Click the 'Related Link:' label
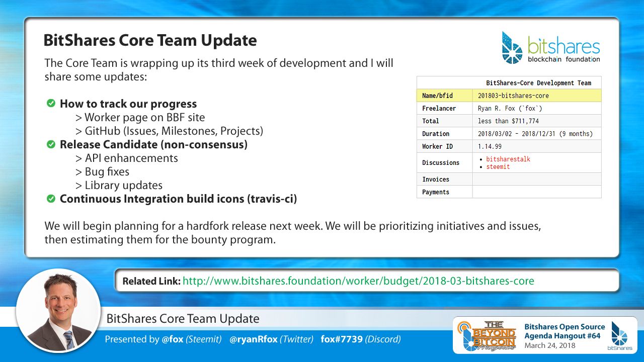The width and height of the screenshot is (644, 362). [151, 281]
